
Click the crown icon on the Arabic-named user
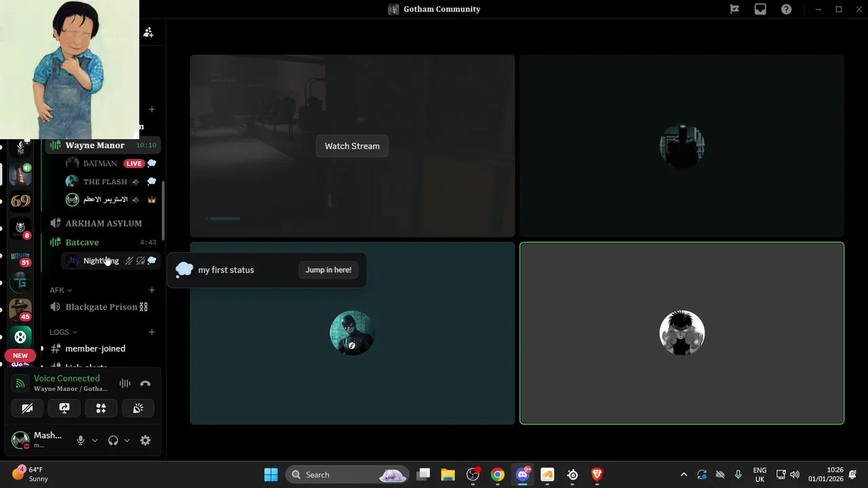152,200
